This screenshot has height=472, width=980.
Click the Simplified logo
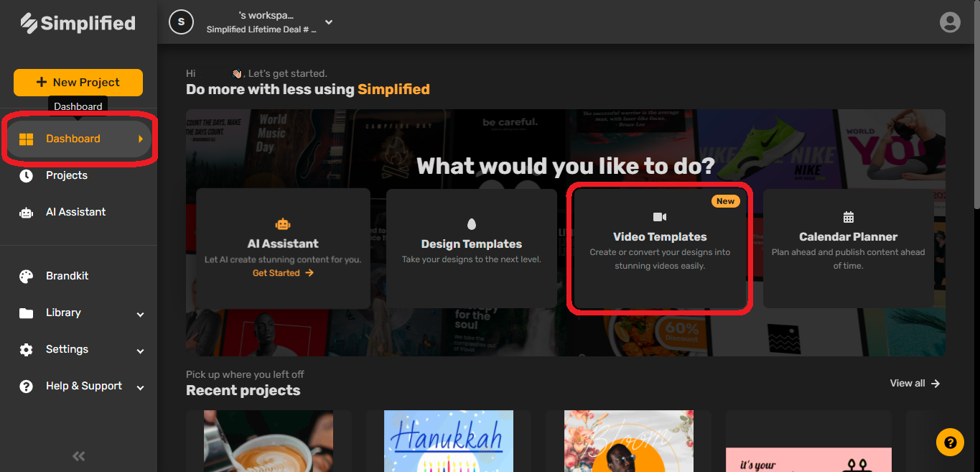point(78,23)
